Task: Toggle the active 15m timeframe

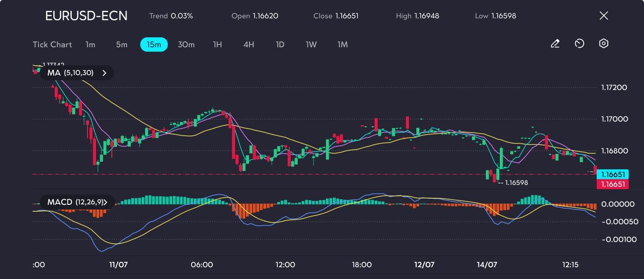Action: click(153, 44)
